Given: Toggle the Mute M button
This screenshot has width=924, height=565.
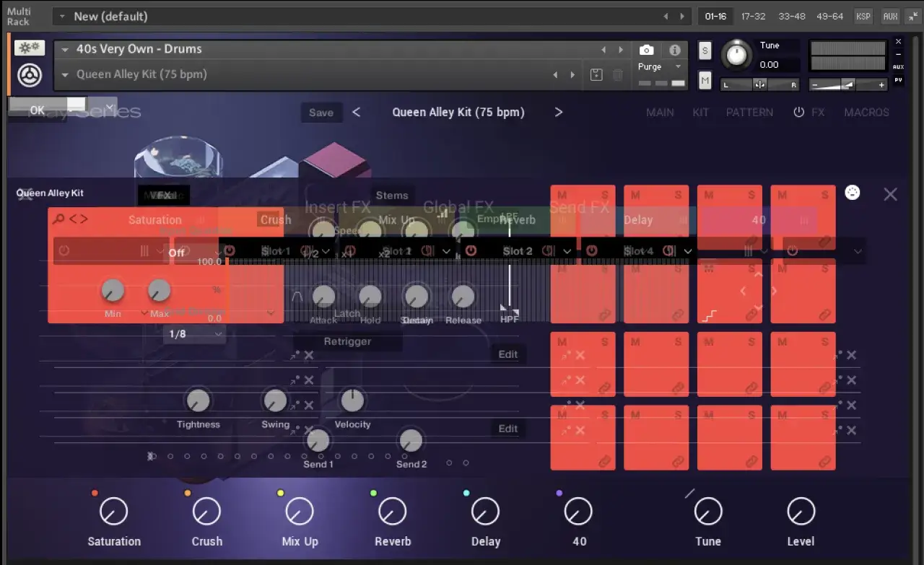Looking at the screenshot, I should click(x=705, y=79).
